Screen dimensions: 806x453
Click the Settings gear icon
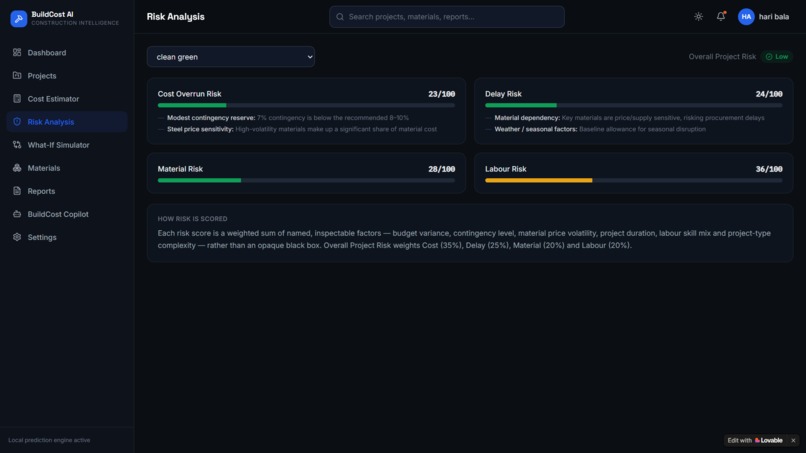[x=17, y=237]
